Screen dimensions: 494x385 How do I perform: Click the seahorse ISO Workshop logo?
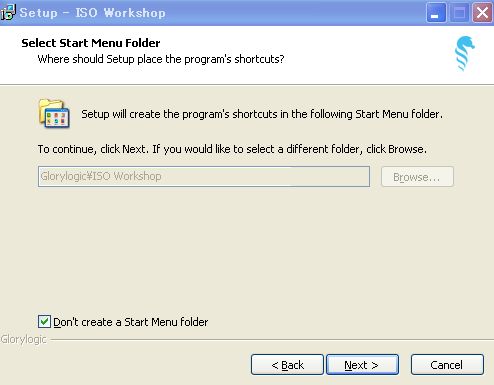coord(464,53)
